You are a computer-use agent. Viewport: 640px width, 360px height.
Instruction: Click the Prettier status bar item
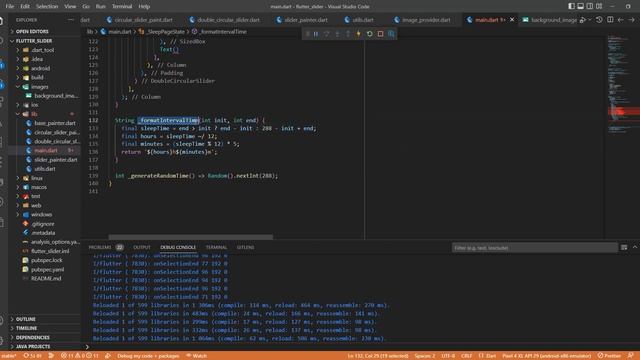click(x=609, y=356)
